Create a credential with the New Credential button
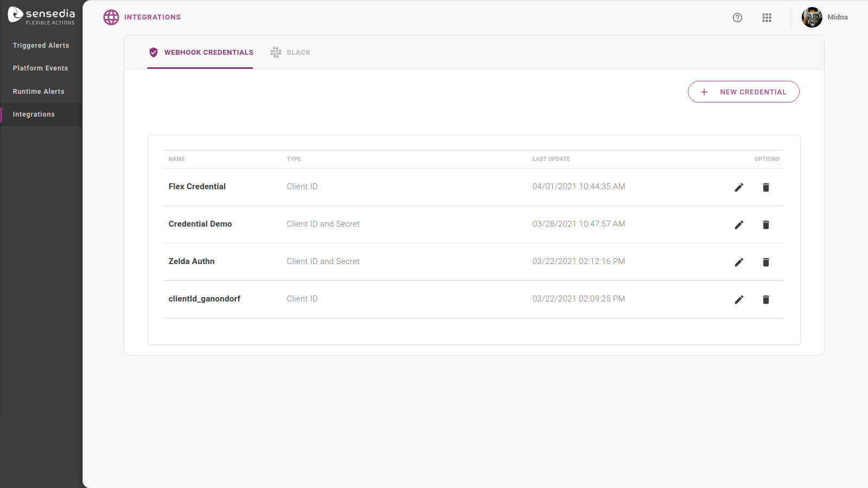 743,92
